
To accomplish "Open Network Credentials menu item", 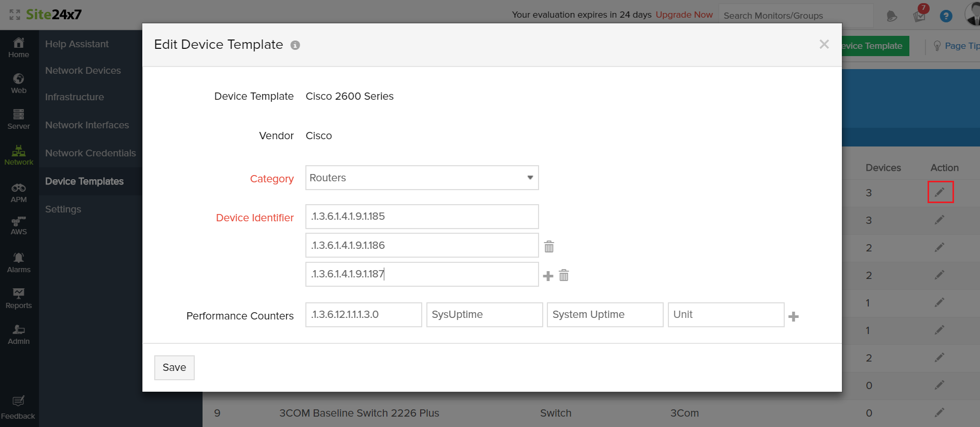I will (90, 153).
